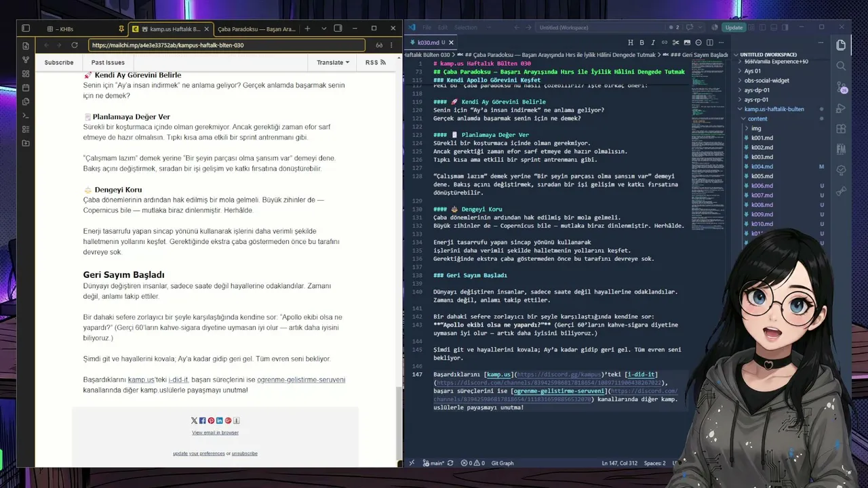Share the newsletter on Facebook
The height and width of the screenshot is (488, 868).
203,421
